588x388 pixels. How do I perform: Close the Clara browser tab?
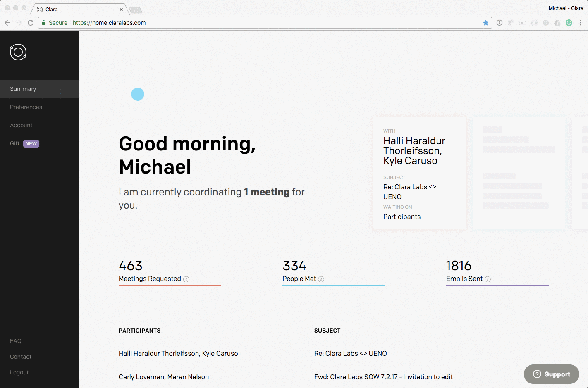[121, 9]
